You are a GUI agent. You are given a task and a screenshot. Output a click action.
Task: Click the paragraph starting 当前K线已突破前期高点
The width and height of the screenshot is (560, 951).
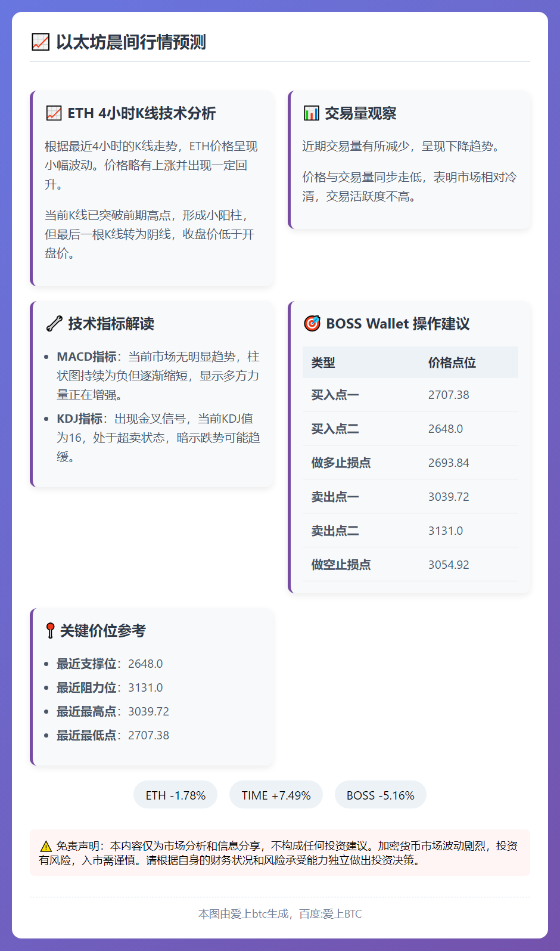click(151, 234)
